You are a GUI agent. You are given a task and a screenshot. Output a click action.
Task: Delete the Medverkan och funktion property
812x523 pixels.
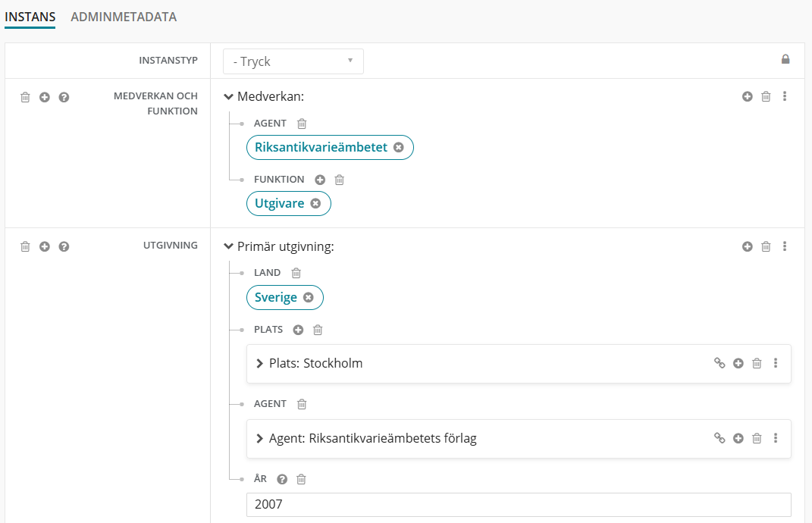pos(25,97)
